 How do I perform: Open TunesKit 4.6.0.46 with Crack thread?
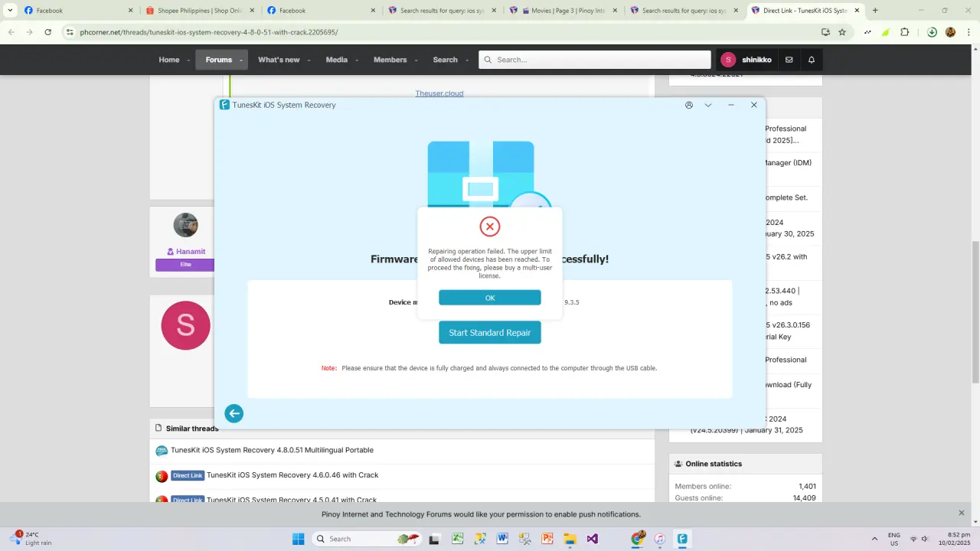click(x=292, y=475)
